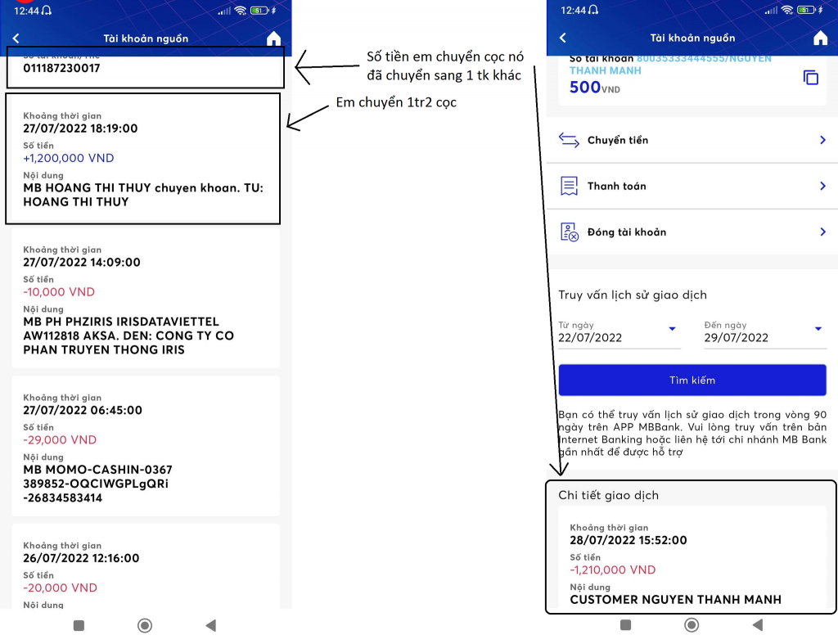Open the Đóng tài khoản menu item
This screenshot has width=838, height=644.
tap(627, 232)
